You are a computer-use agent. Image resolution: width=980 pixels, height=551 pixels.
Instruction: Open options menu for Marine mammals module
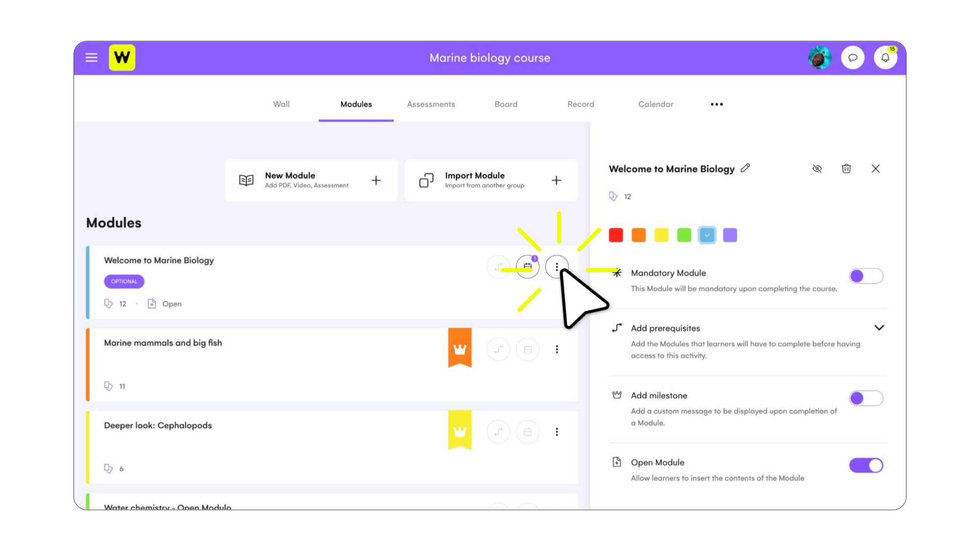(556, 349)
